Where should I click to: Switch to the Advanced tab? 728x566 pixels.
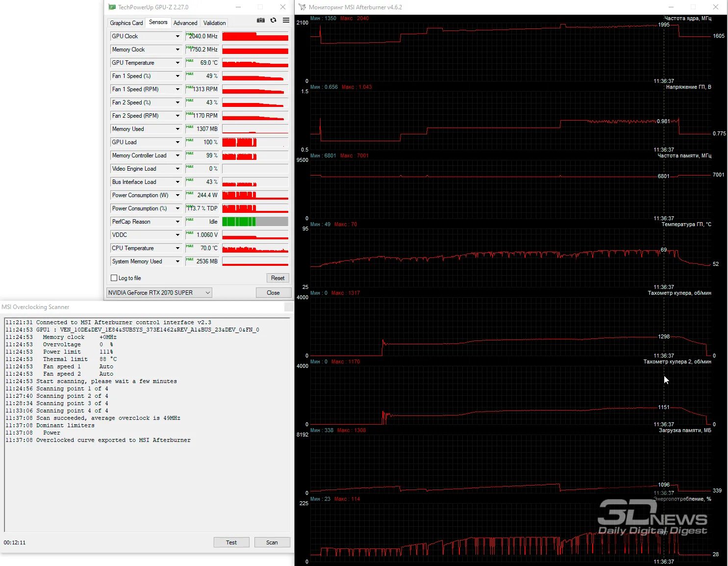(185, 23)
